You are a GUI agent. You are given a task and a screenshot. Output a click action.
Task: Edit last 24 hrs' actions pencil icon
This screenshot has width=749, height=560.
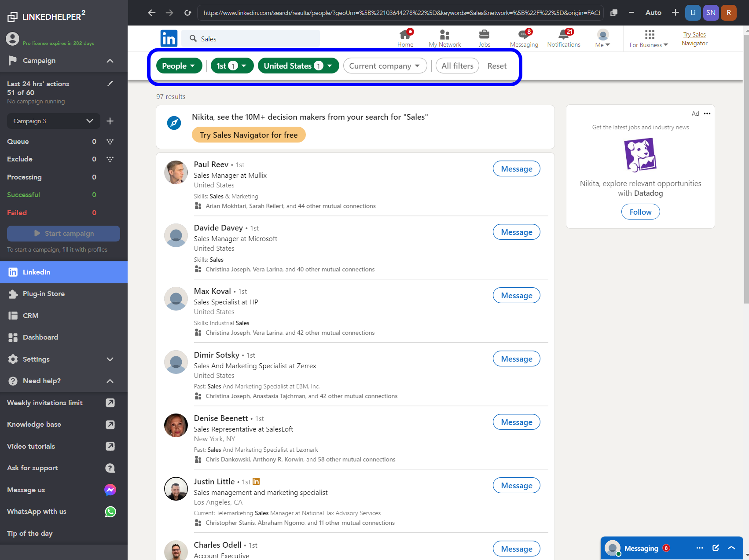click(110, 84)
